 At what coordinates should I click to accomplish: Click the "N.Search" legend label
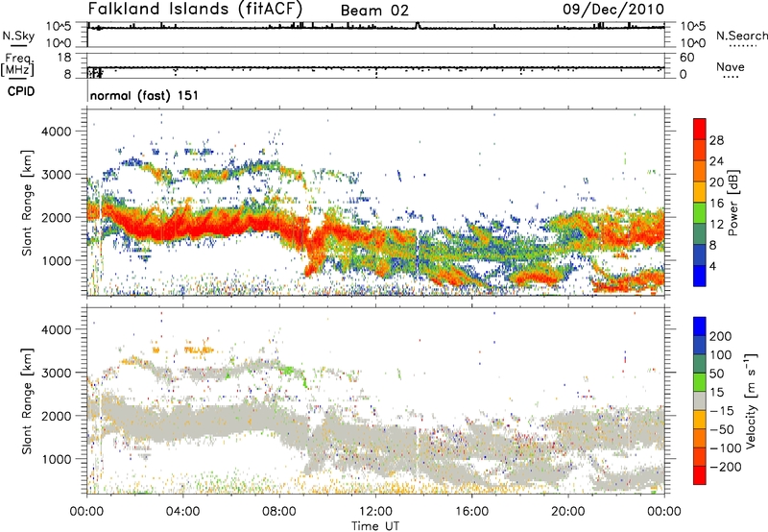coord(741,36)
